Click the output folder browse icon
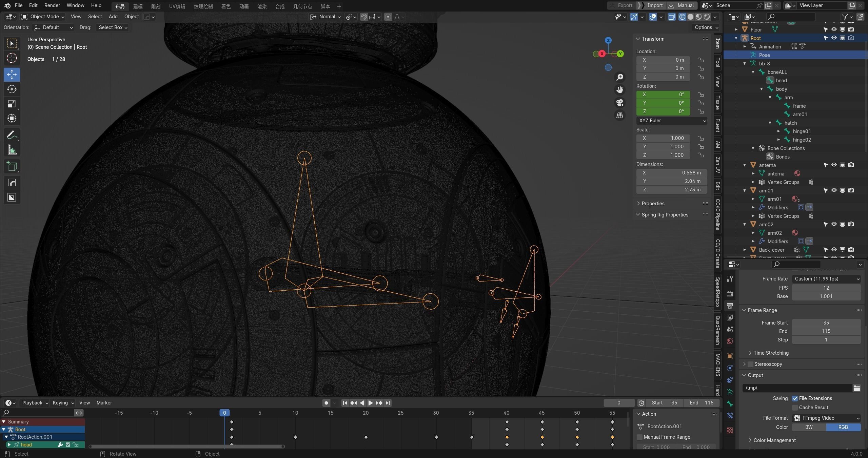The height and width of the screenshot is (458, 868). click(856, 388)
